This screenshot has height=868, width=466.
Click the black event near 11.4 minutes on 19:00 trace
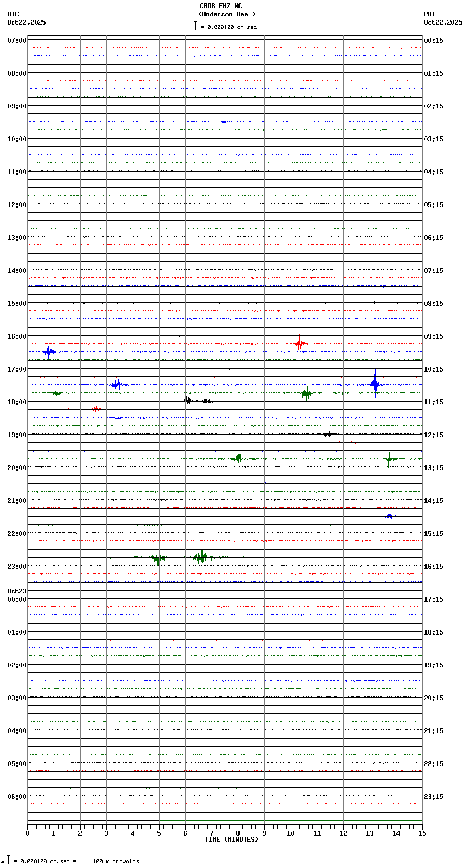[x=328, y=434]
